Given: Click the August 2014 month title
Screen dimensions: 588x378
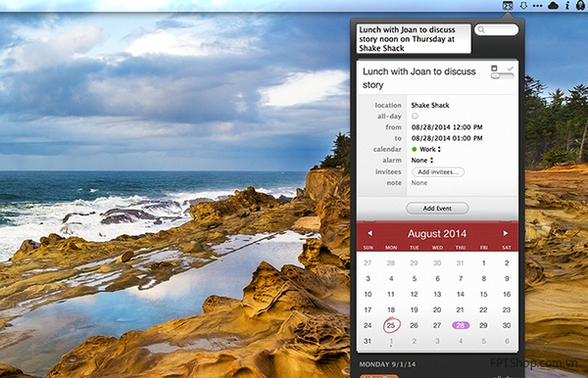Looking at the screenshot, I should tap(437, 233).
